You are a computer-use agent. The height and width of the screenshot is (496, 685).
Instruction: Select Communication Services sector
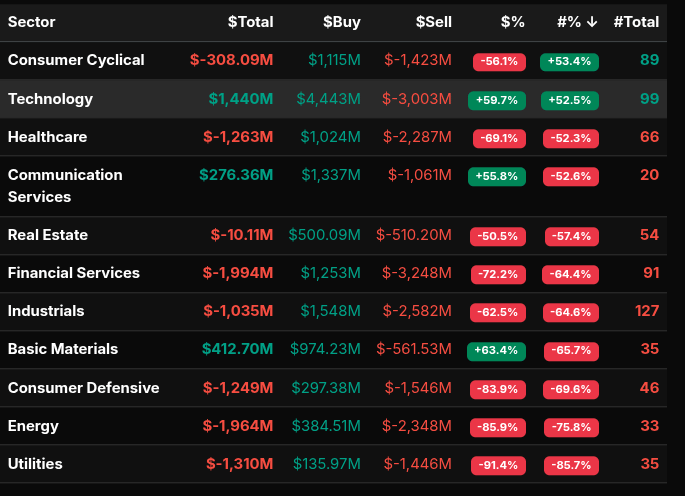pyautogui.click(x=65, y=186)
